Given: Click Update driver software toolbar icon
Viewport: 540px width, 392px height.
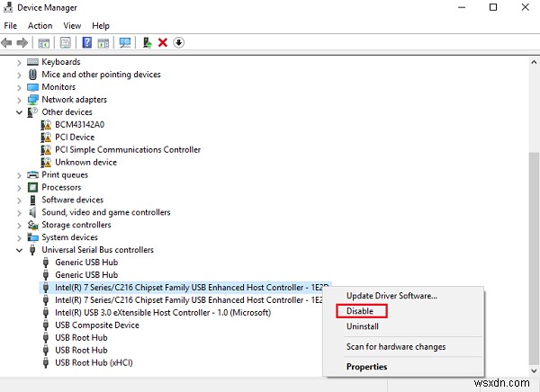Looking at the screenshot, I should [147, 42].
